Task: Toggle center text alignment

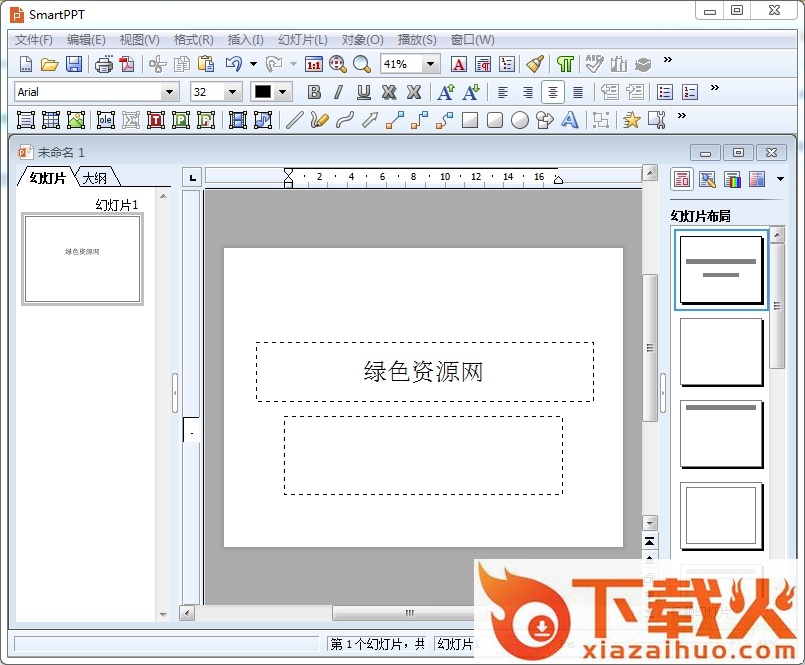Action: tap(553, 92)
